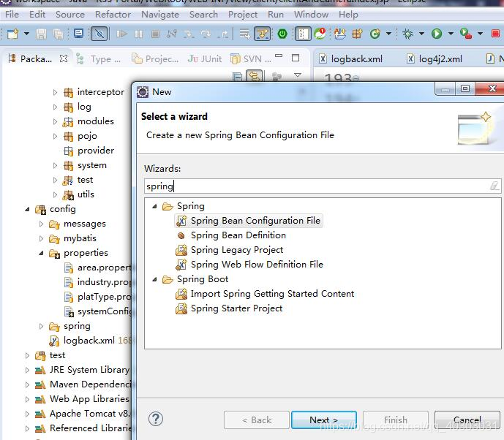Collapse the Spring Boot wizard category
The height and width of the screenshot is (440, 504).
point(154,279)
